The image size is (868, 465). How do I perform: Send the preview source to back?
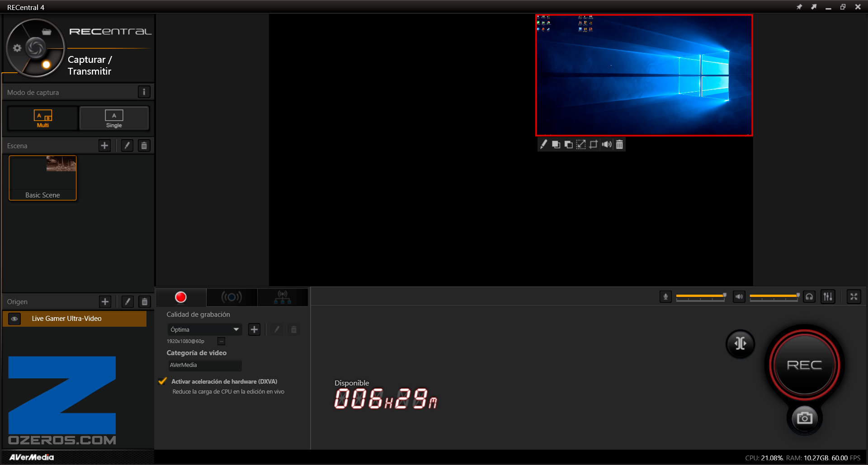tap(569, 144)
